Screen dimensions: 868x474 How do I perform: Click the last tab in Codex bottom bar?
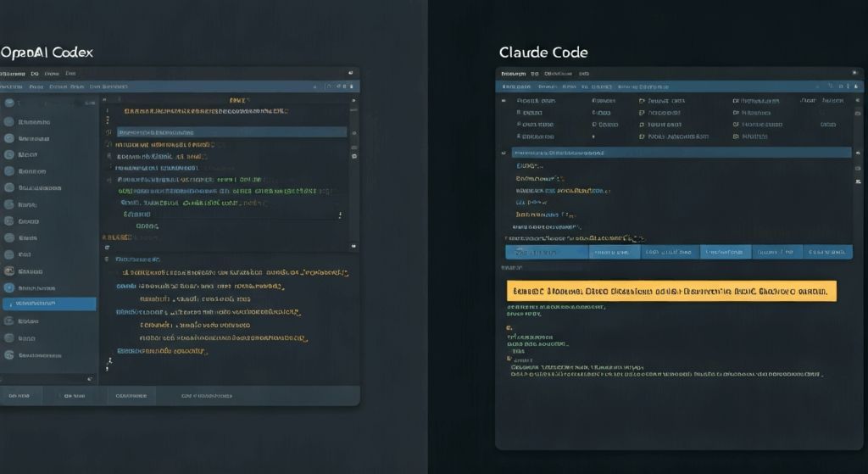pyautogui.click(x=207, y=396)
